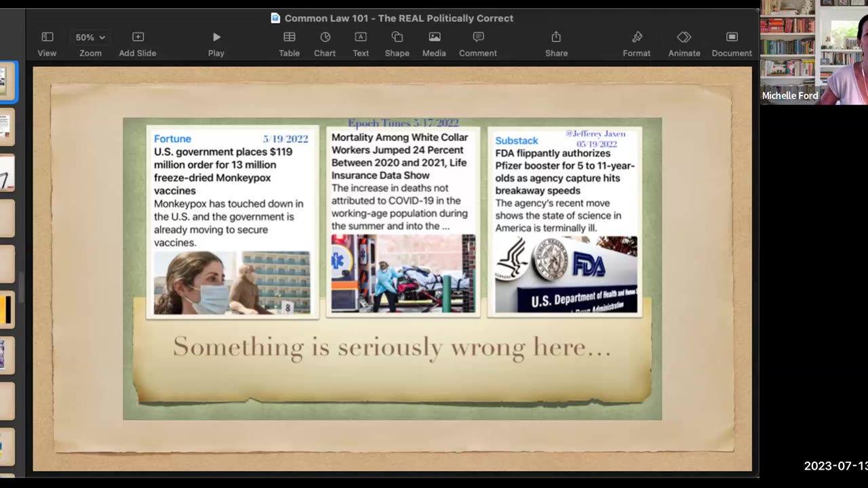Select the FDA flippantly authorizes headline
868x488 pixels.
pyautogui.click(x=565, y=172)
